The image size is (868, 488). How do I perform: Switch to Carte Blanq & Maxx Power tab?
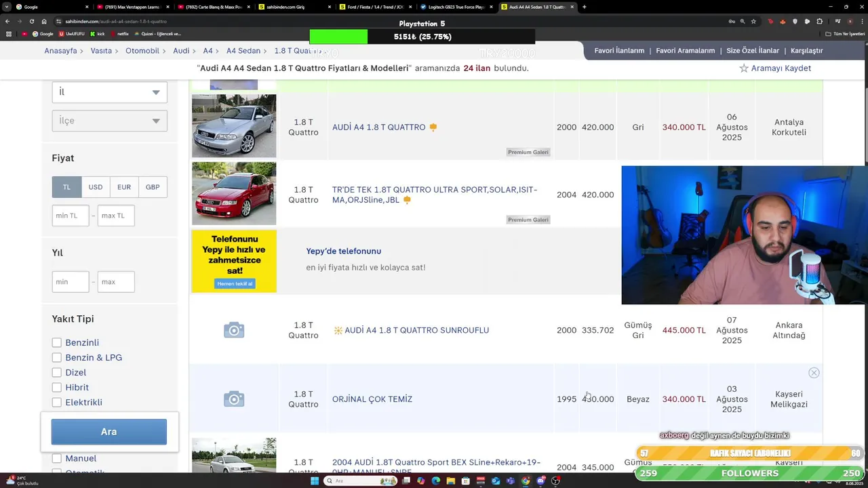tap(215, 7)
